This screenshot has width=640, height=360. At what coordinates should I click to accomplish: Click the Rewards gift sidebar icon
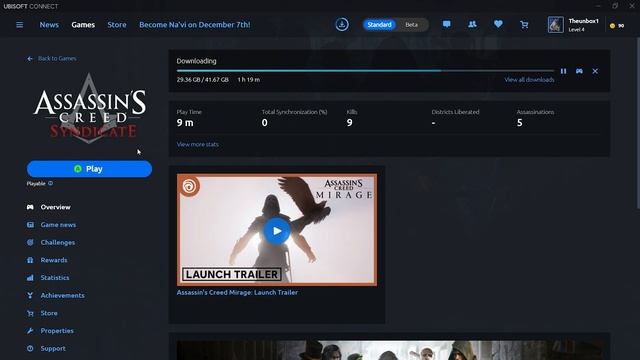30,260
